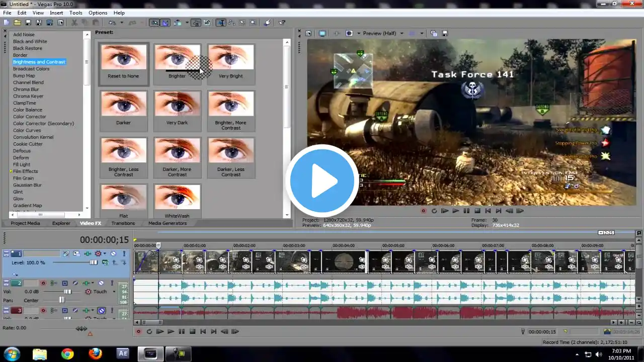Viewport: 644px width, 362px height.
Task: Click the Open folder icon in toolbar
Action: click(x=17, y=23)
